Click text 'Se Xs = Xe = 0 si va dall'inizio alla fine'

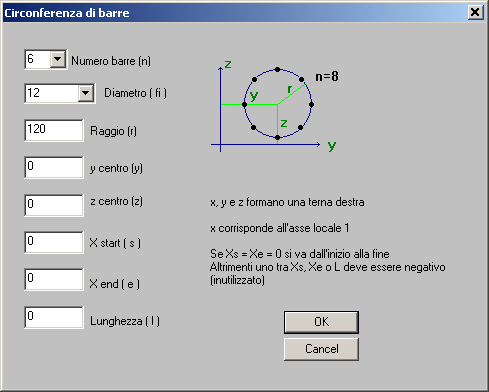[x=300, y=254]
